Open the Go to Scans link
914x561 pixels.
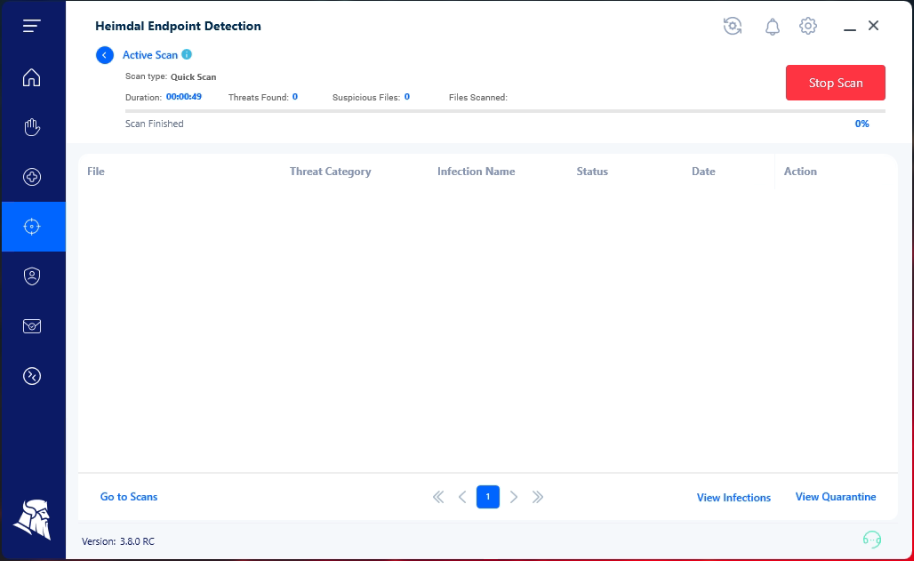click(129, 497)
